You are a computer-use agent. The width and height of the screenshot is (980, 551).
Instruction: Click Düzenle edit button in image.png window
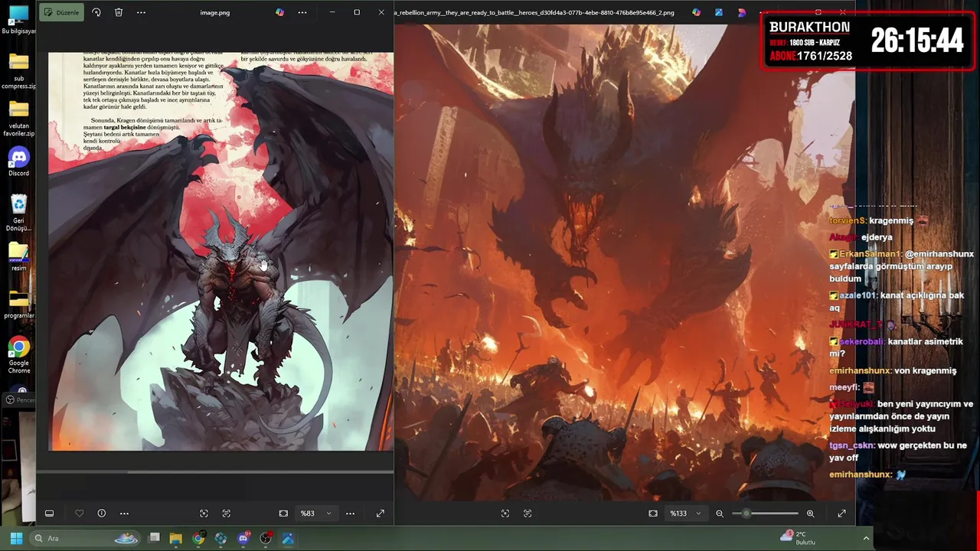tap(61, 12)
